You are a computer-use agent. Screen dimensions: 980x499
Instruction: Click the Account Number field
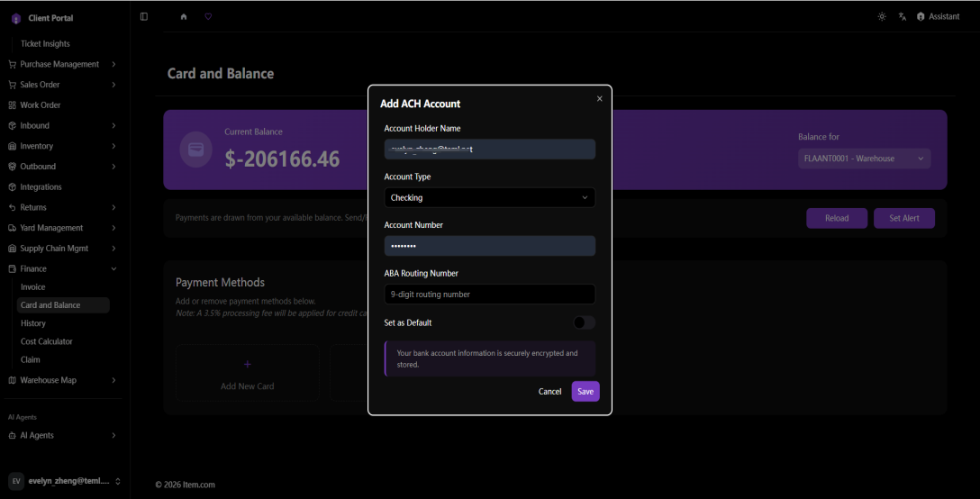point(489,246)
